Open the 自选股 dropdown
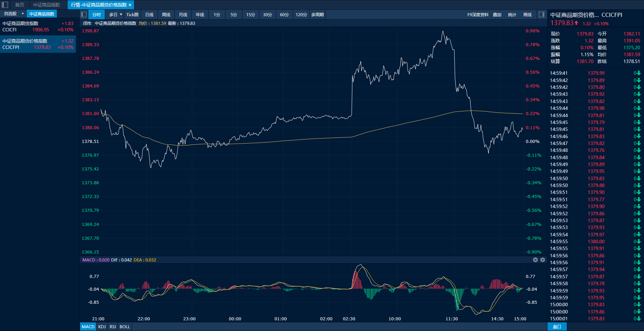 click(x=23, y=14)
